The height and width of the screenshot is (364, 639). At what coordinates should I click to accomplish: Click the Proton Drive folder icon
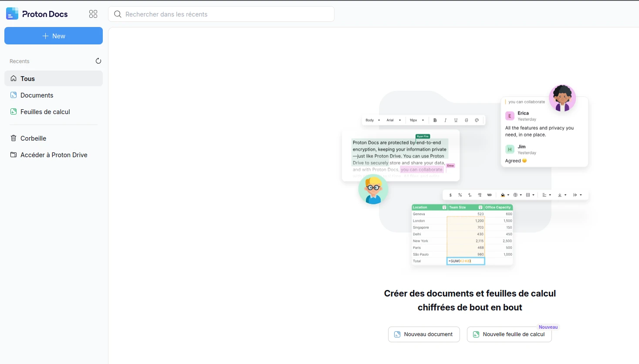click(x=14, y=155)
